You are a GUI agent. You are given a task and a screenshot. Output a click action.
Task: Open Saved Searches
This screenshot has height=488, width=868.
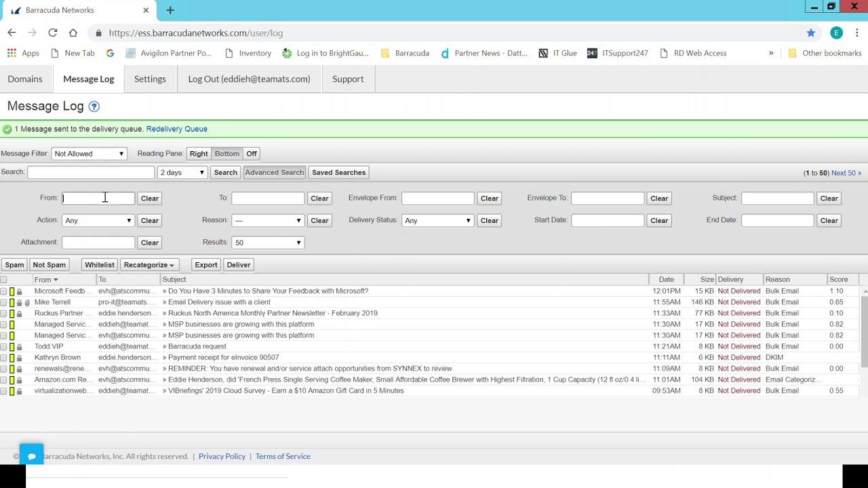coord(339,173)
